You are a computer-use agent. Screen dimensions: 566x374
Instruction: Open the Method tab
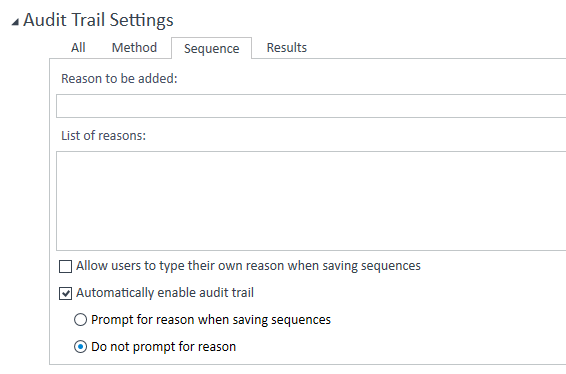[x=134, y=47]
